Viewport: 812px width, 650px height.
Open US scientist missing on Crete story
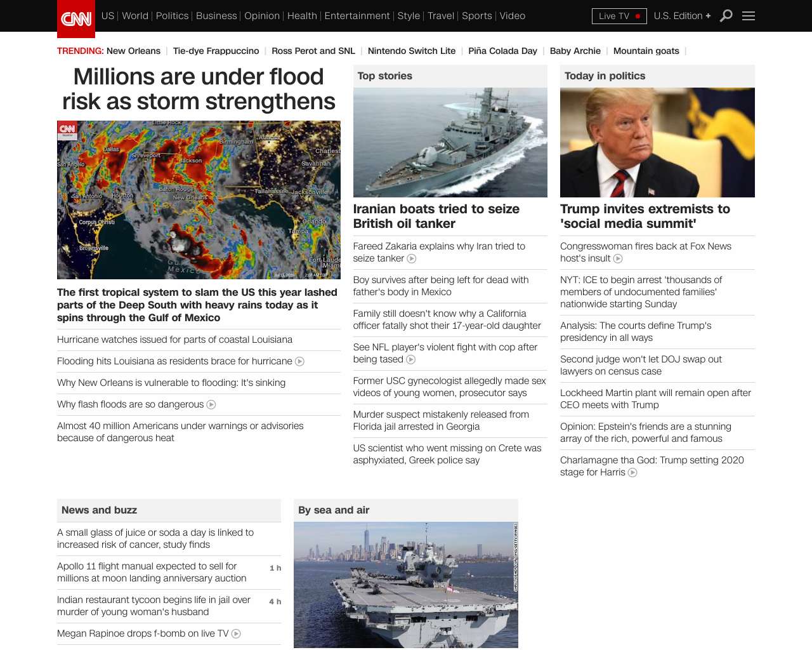pos(447,454)
